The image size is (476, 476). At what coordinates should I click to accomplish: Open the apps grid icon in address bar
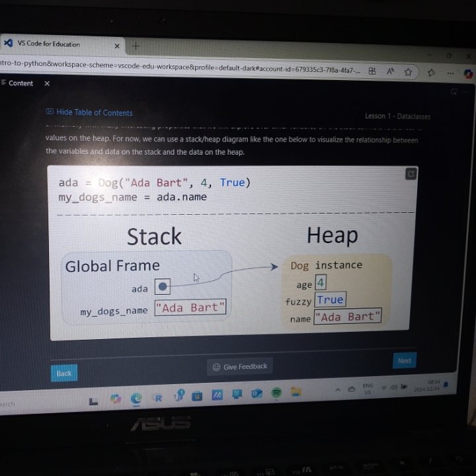pos(372,71)
